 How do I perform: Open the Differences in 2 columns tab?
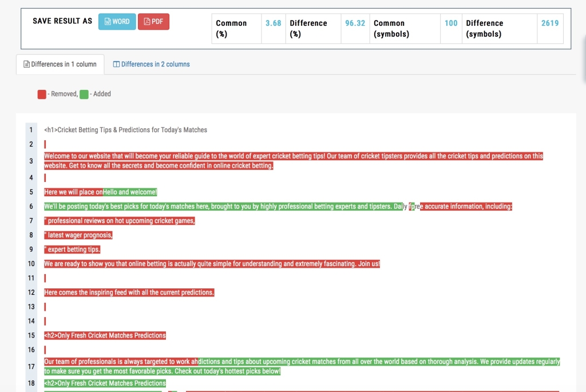pyautogui.click(x=152, y=65)
